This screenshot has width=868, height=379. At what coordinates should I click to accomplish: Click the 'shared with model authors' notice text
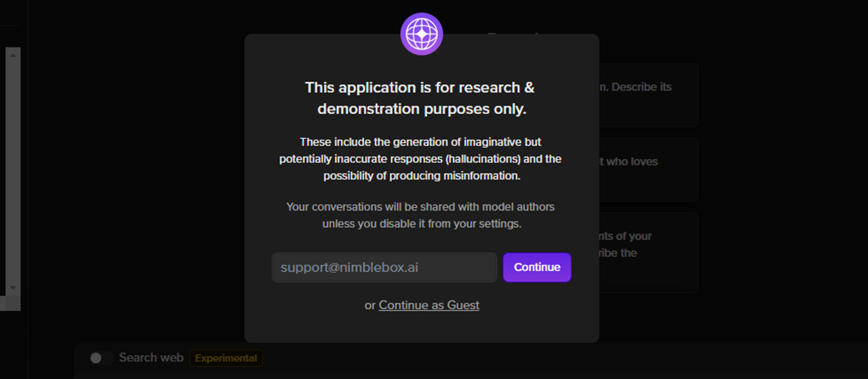click(421, 215)
